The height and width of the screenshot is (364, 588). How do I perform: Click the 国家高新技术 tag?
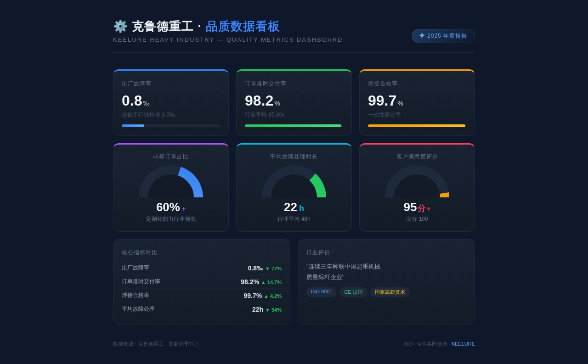point(390,292)
